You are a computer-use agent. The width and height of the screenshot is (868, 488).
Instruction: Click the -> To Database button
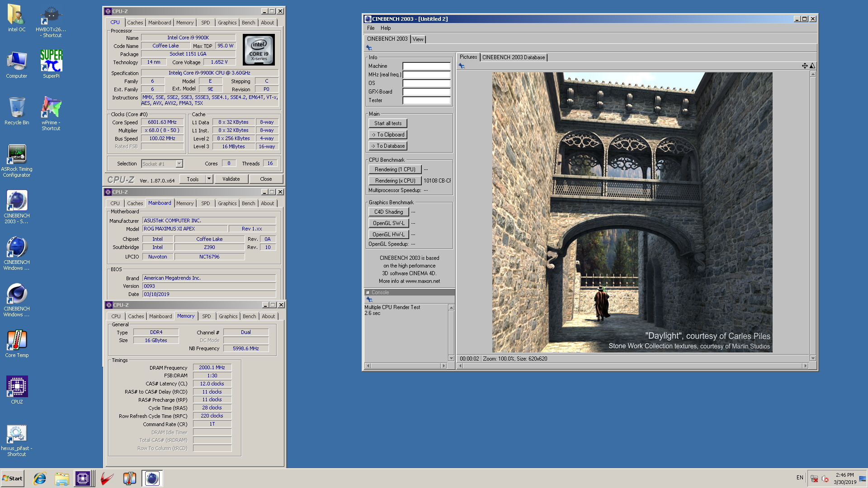(x=388, y=146)
